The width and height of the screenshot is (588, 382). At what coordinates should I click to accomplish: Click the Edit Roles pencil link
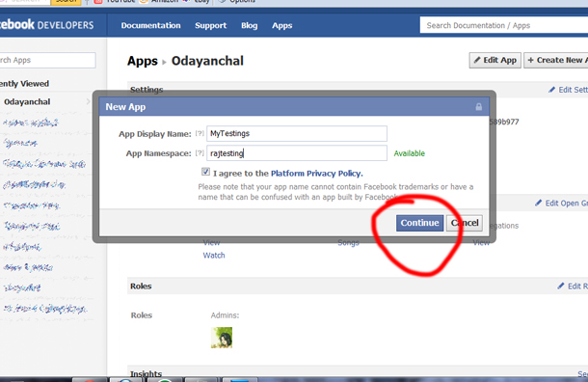click(x=573, y=286)
